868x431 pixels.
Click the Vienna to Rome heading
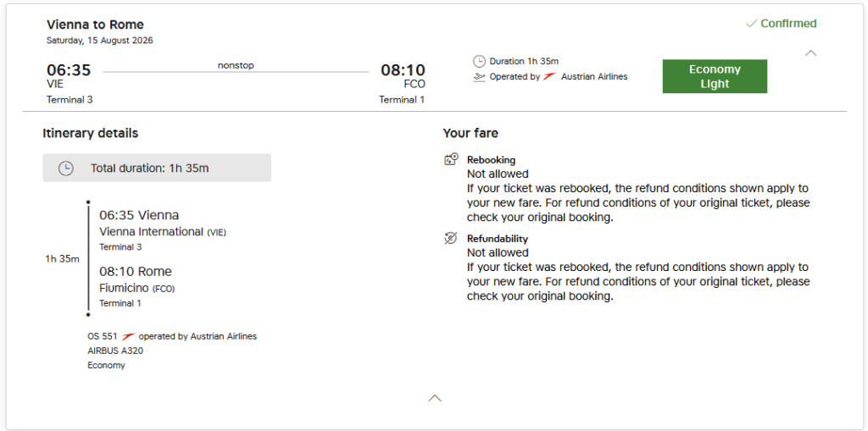(x=95, y=25)
